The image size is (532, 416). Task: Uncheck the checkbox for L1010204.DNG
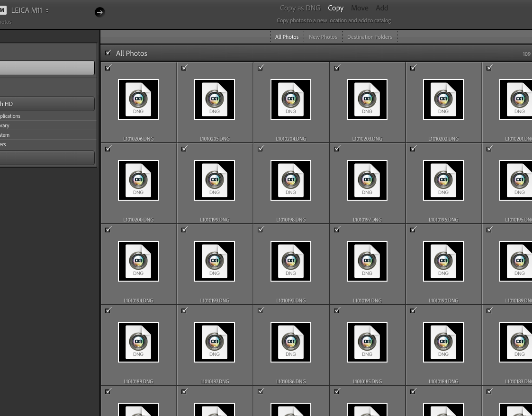click(261, 68)
